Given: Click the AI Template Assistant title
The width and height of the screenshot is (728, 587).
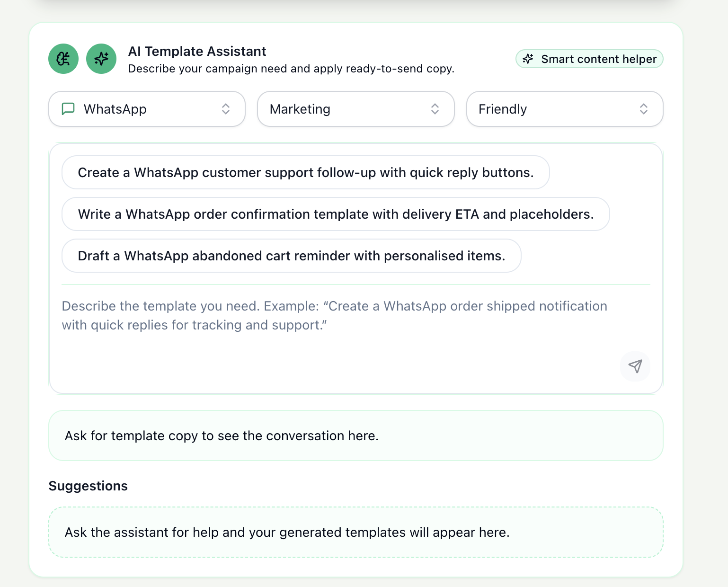Looking at the screenshot, I should point(197,51).
